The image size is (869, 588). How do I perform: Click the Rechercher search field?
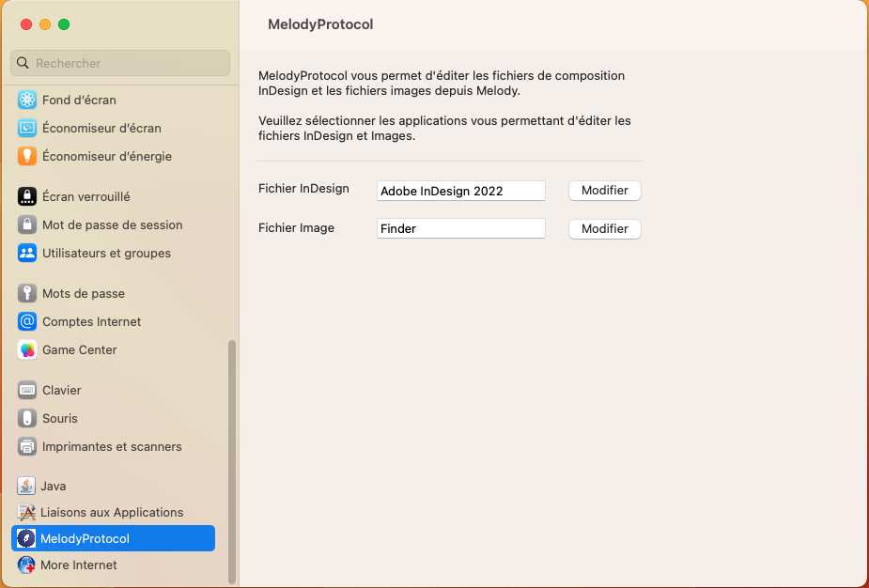120,63
